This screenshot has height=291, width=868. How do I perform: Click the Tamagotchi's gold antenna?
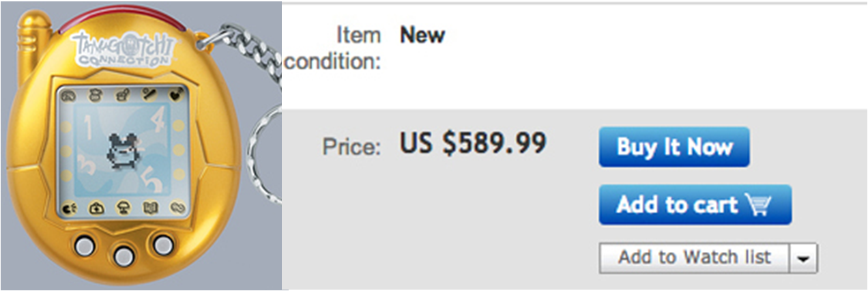(x=31, y=42)
